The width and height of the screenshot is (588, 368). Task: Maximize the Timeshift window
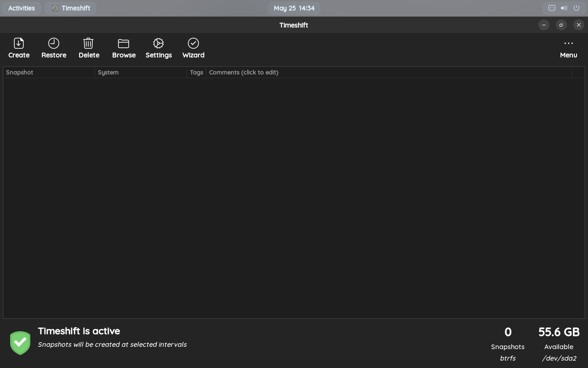point(561,25)
